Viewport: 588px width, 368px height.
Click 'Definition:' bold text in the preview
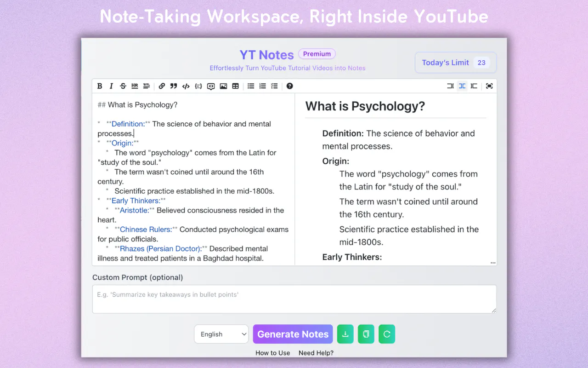(343, 133)
